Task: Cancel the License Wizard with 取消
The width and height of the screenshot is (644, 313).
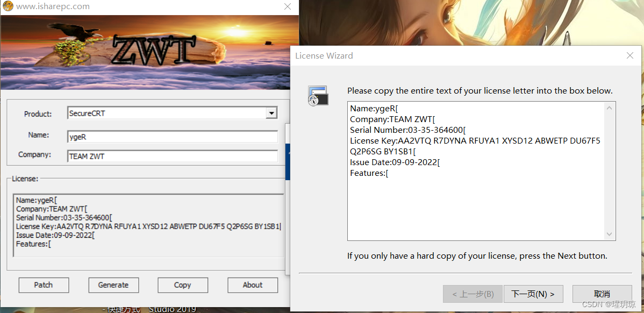Action: click(x=602, y=294)
